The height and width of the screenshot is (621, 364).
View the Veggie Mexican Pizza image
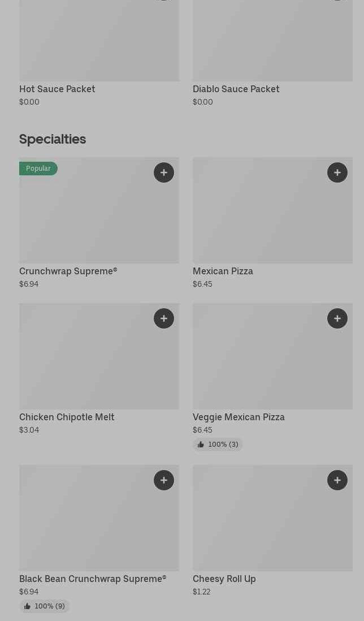tap(272, 356)
